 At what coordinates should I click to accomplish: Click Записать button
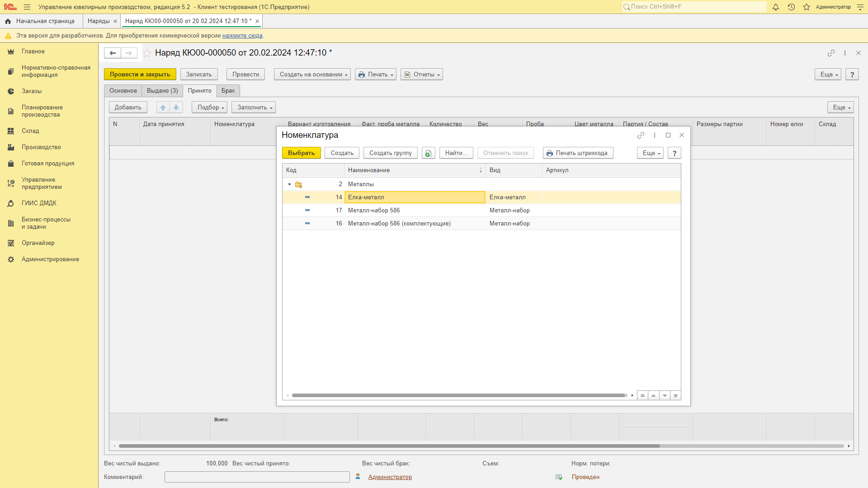[199, 75]
